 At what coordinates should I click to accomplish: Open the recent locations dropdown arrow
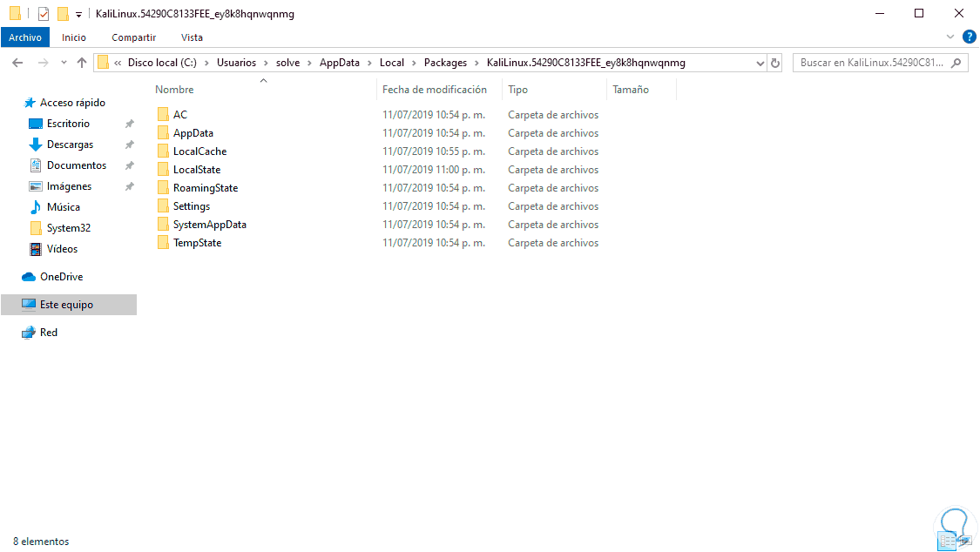64,63
